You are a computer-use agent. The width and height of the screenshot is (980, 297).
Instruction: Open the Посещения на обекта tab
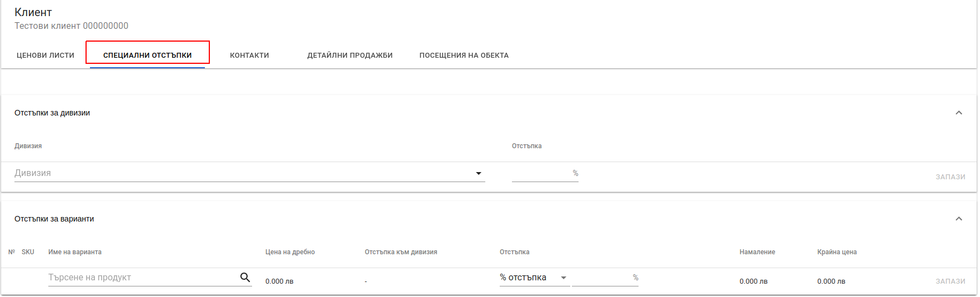tap(464, 55)
